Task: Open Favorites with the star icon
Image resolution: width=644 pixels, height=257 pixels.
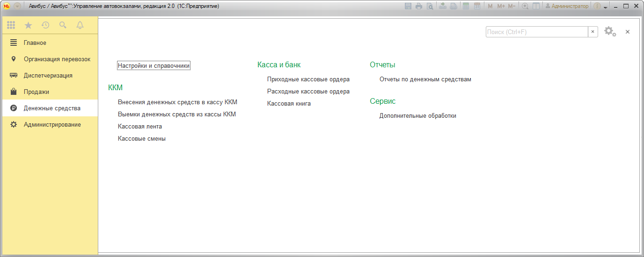Action: point(28,25)
